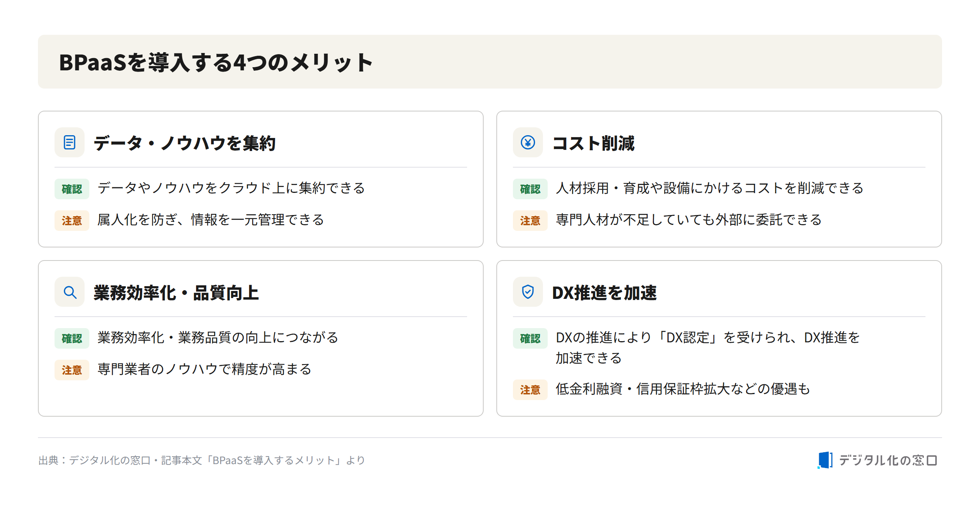Viewport: 980px width, 506px height.
Task: Click the orange 注意 badge in the DX推進 card
Action: 530,390
